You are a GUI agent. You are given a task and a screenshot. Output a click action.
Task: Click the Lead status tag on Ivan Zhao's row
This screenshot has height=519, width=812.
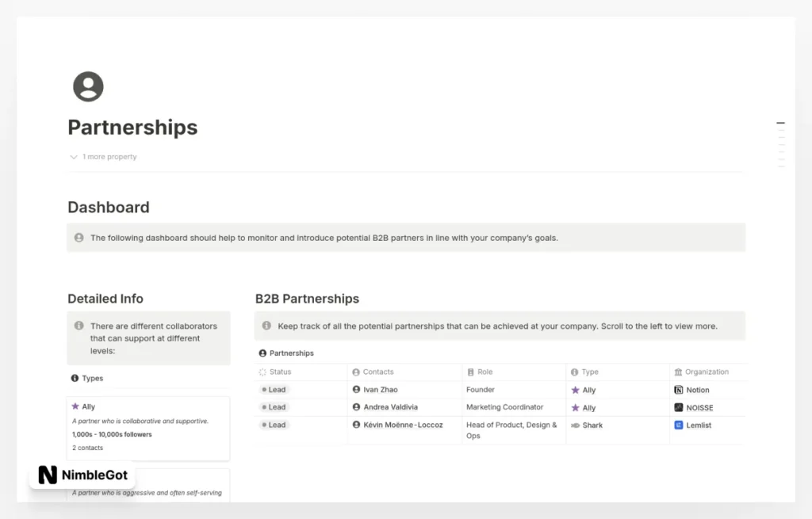[274, 389]
